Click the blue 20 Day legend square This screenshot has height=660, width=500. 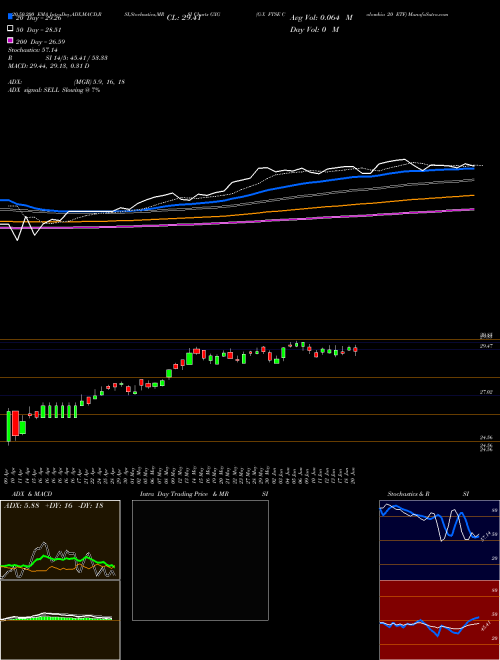10,16
